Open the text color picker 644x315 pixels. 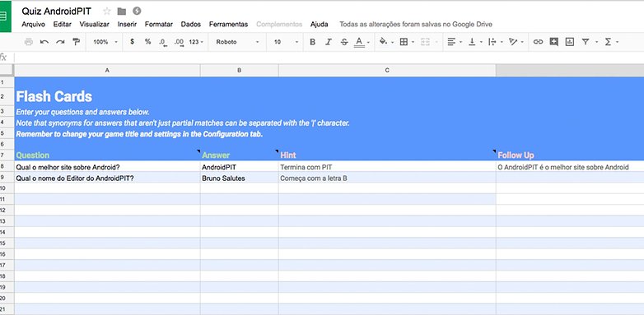pyautogui.click(x=359, y=42)
